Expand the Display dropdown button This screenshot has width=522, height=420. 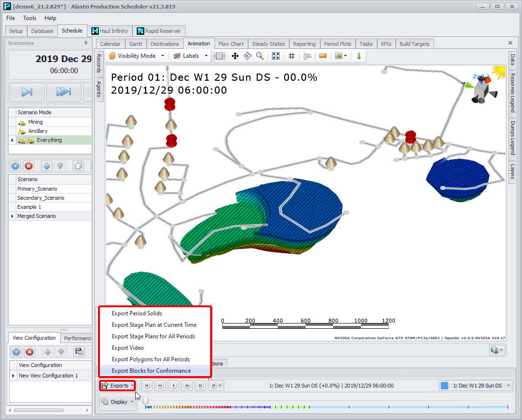click(118, 402)
